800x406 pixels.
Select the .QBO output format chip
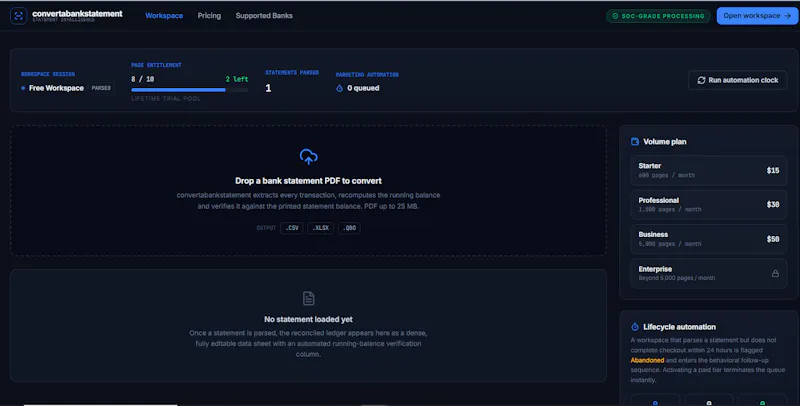pos(349,228)
